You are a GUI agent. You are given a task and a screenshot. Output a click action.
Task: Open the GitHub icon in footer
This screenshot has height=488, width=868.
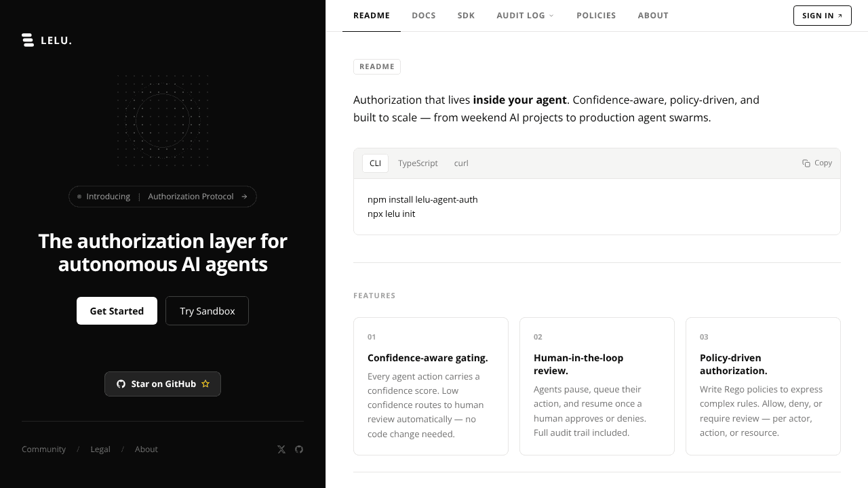pos(299,449)
